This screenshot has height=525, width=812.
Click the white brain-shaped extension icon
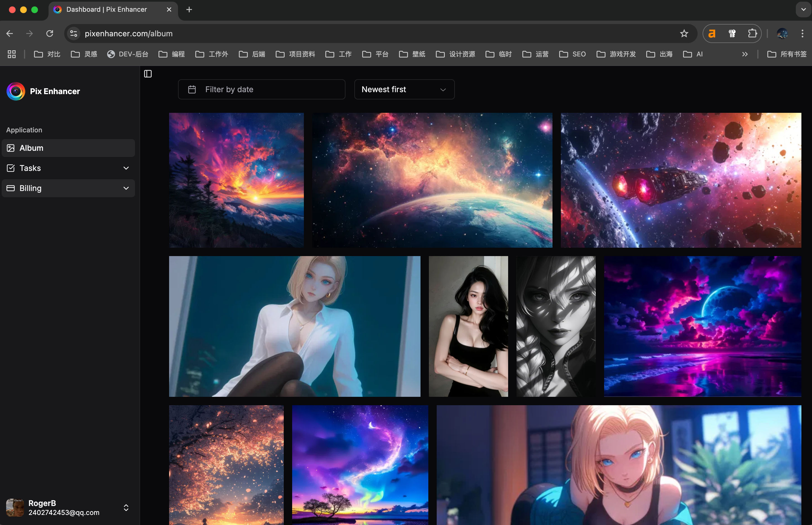pyautogui.click(x=732, y=34)
